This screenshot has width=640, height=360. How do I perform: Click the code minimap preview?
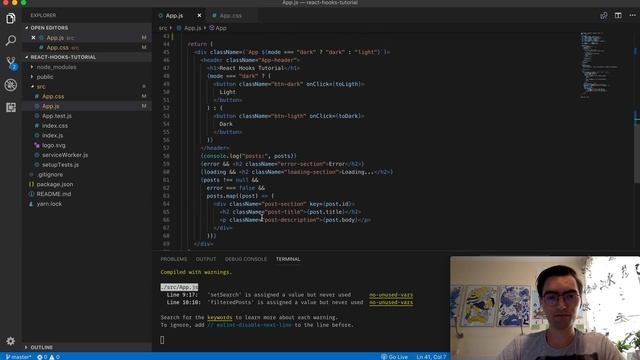tap(600, 65)
